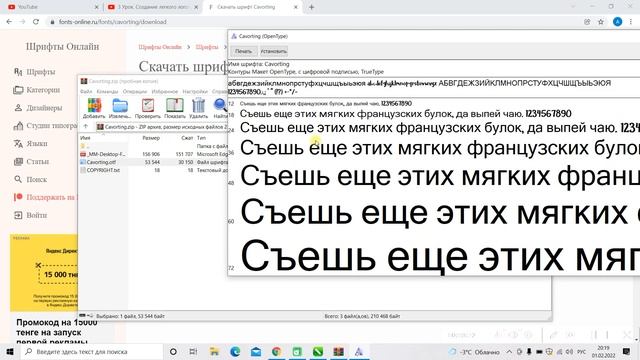This screenshot has width=640, height=360.
Task: Open Mail app from the taskbar
Action: tap(256, 351)
